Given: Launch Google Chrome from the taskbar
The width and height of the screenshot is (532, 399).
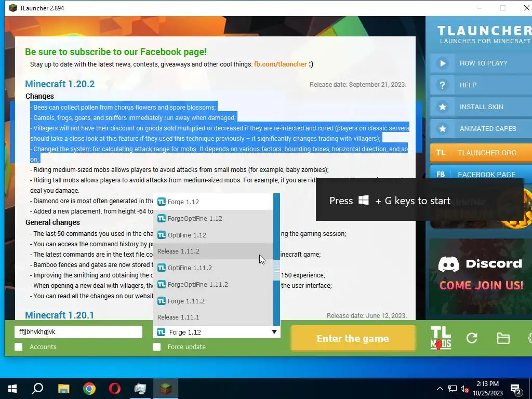Looking at the screenshot, I should click(x=89, y=389).
